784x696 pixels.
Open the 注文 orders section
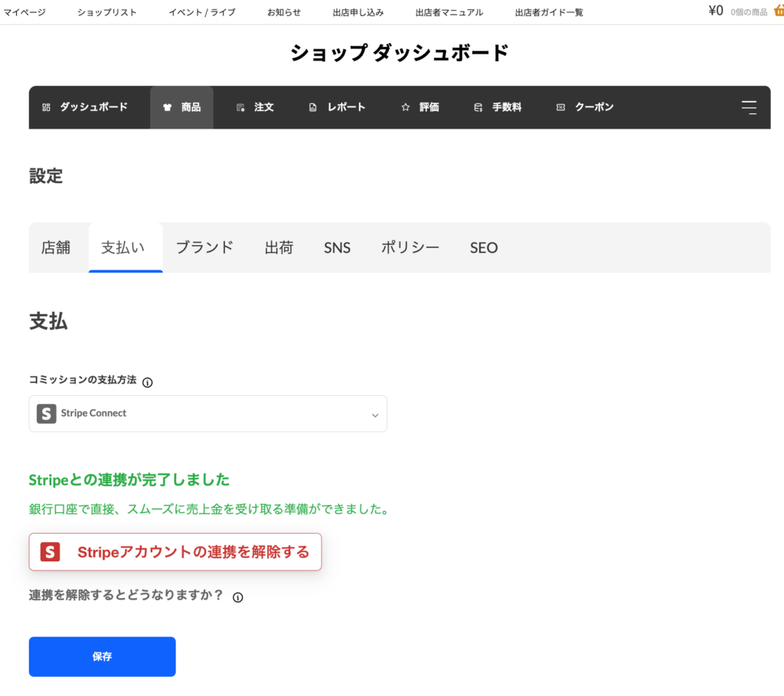click(x=255, y=107)
